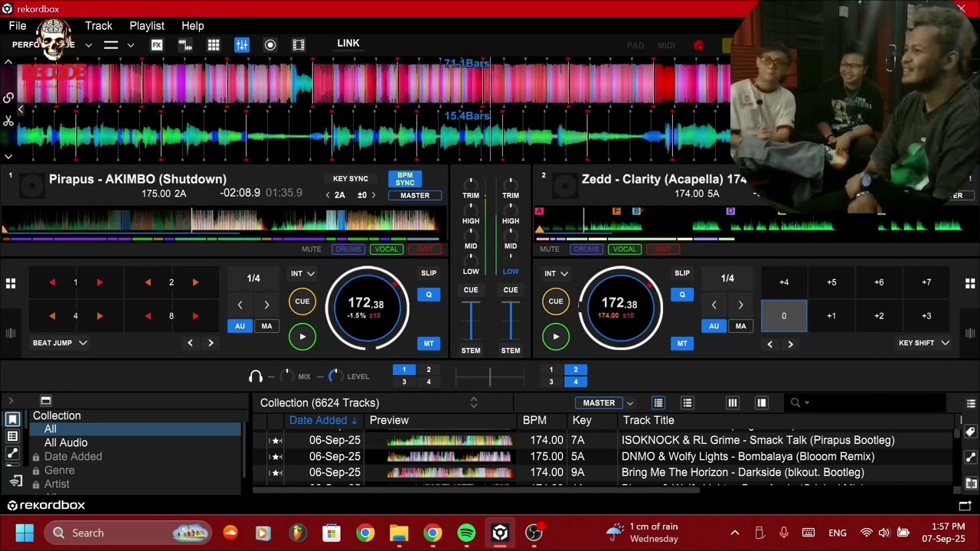Open the FX panel
Screen dimensions: 980x551
[x=157, y=45]
